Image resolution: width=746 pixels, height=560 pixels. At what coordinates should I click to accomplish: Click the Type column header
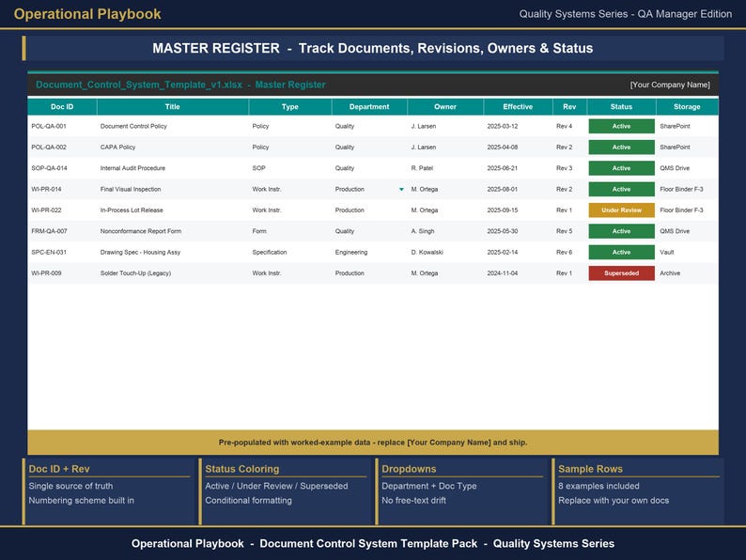[x=289, y=106]
